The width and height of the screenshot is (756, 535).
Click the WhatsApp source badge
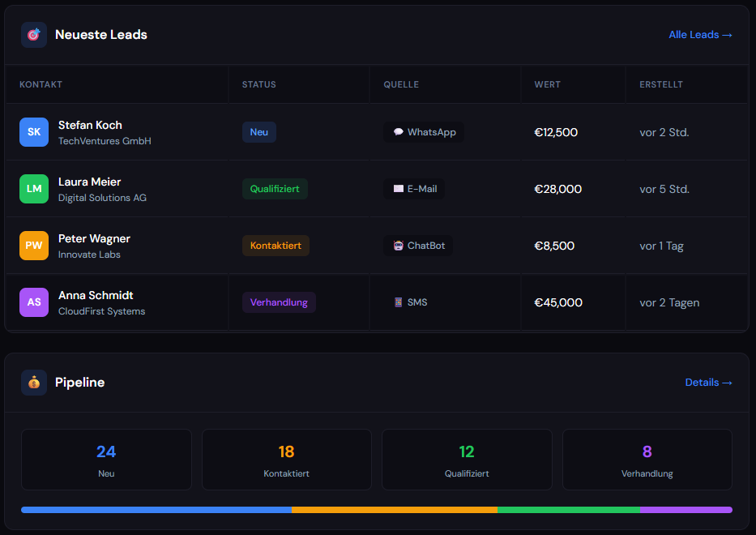pos(424,132)
